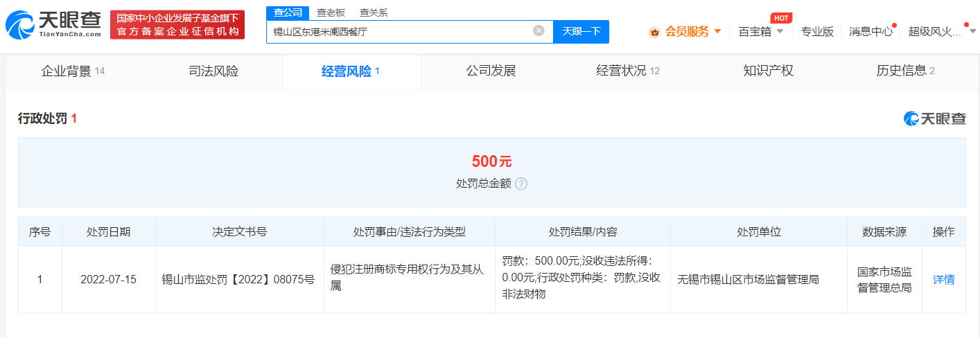This screenshot has height=338, width=980.
Task: Click inside the company search input field
Action: (x=399, y=31)
